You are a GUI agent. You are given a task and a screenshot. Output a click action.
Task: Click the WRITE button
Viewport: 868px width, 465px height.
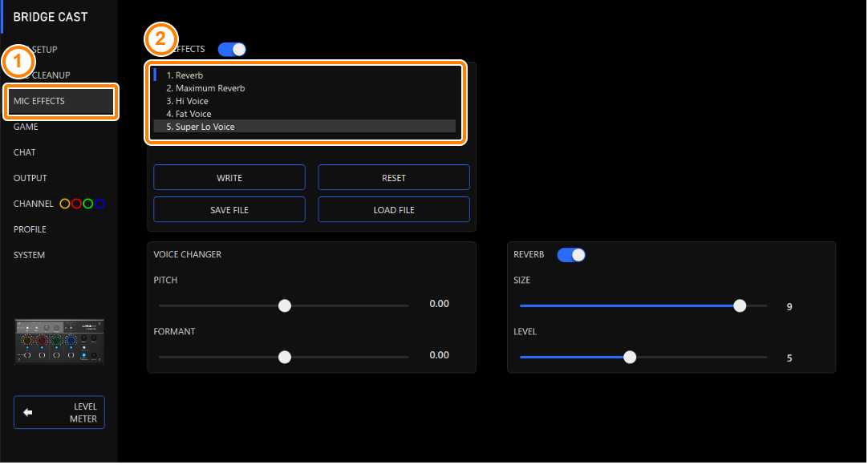(229, 177)
